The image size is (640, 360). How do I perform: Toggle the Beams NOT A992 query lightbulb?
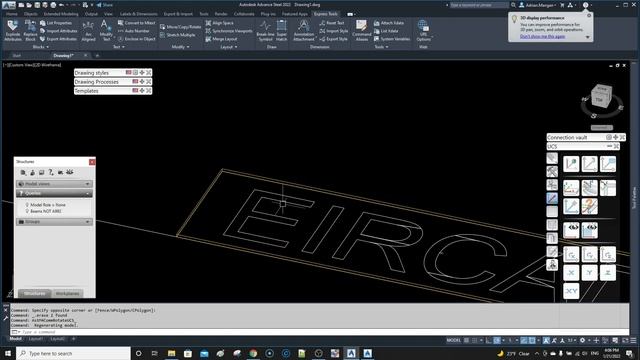(x=27, y=211)
